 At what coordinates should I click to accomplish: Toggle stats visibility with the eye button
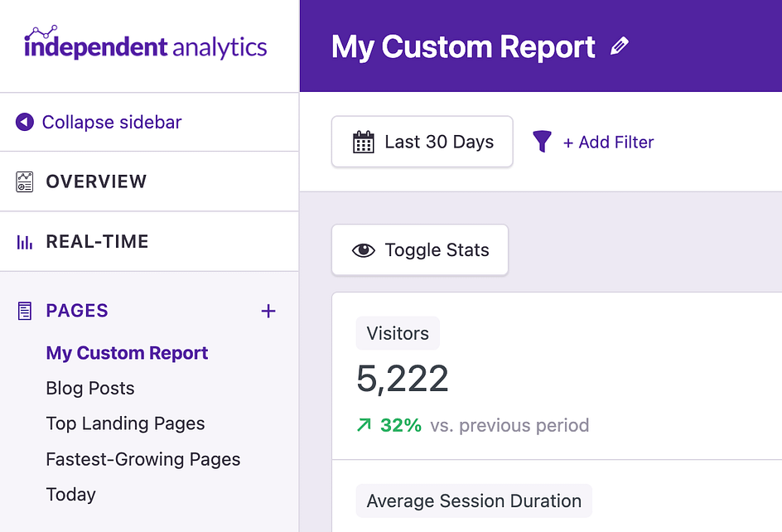419,249
